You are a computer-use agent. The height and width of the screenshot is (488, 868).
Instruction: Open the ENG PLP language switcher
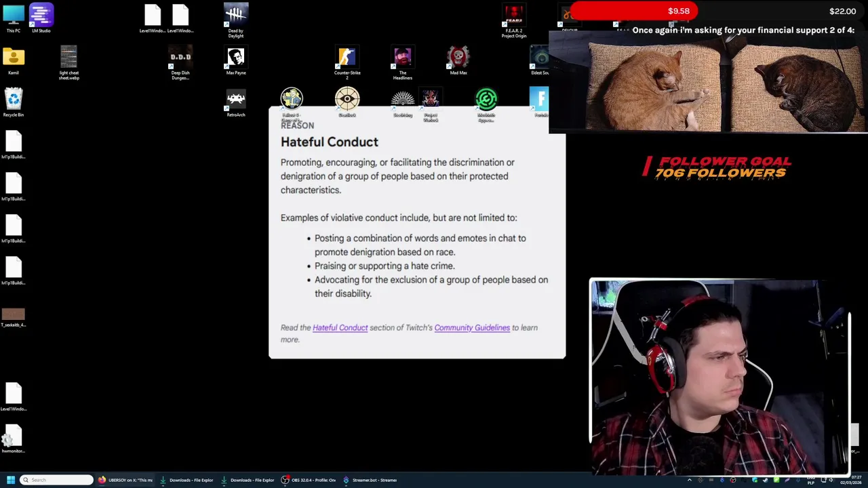(811, 480)
